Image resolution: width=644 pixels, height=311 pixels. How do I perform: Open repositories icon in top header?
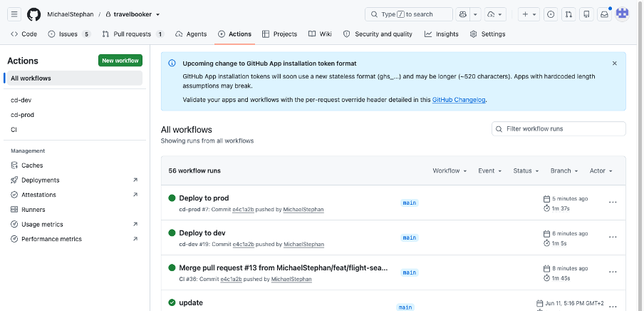(x=586, y=14)
